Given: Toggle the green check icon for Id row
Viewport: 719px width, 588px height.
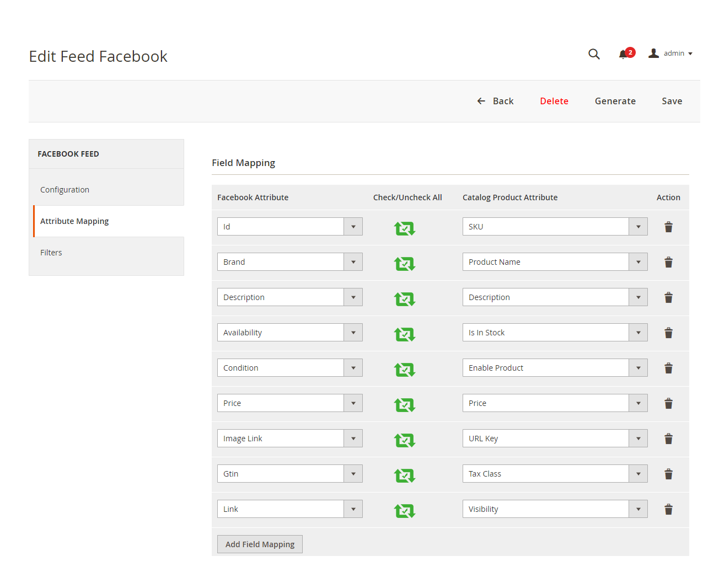Looking at the screenshot, I should coord(404,228).
